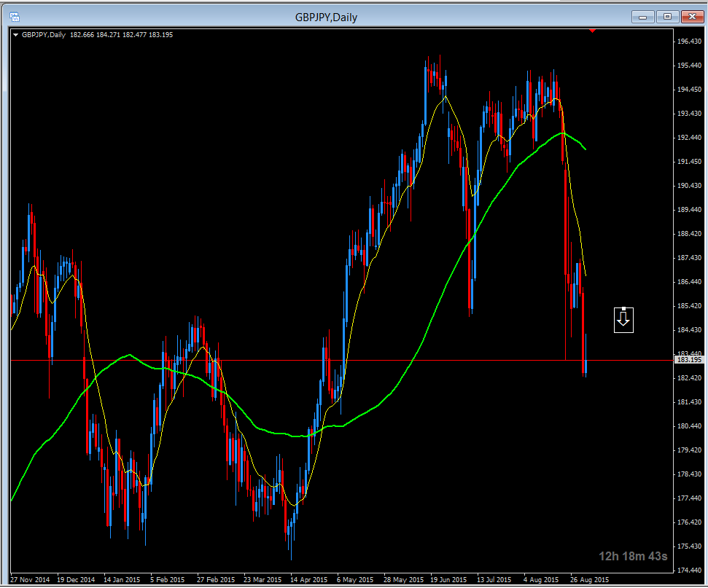Click the 183.195 current price label
Image resolution: width=708 pixels, height=588 pixels.
pos(688,360)
